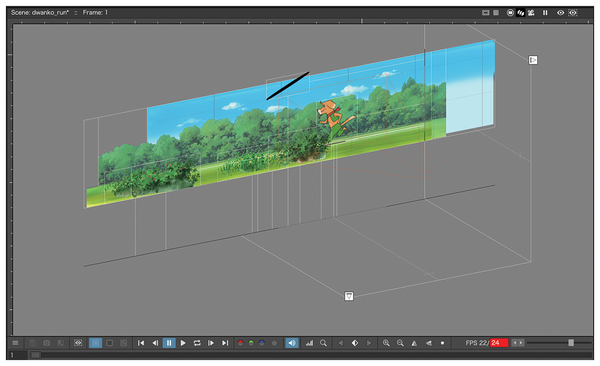
Task: Toggle the blue channel button
Action: click(262, 343)
